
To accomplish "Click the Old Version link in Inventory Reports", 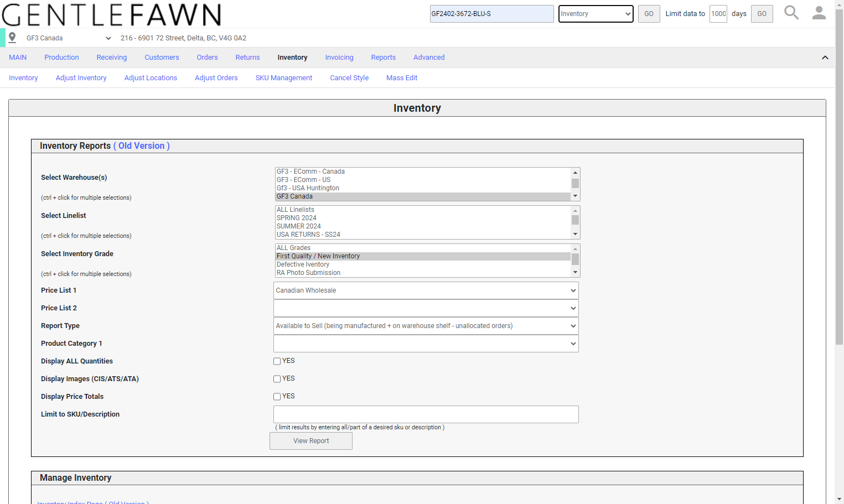I will 141,146.
